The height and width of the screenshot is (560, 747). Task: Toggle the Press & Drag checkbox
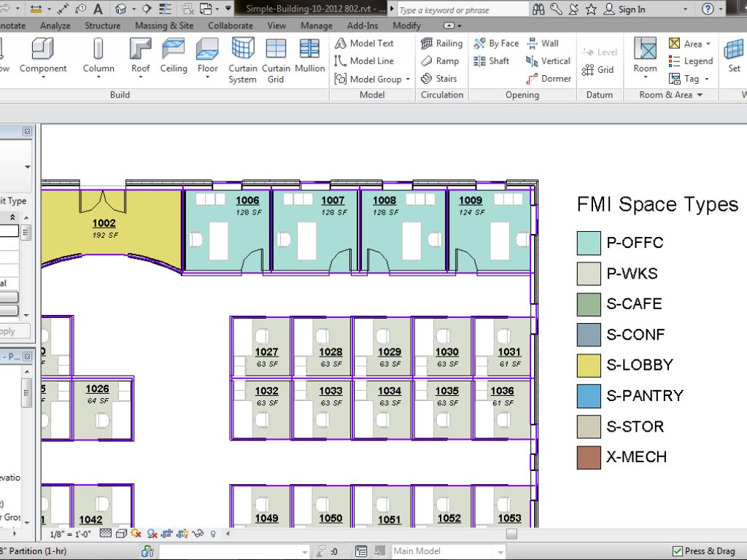(x=678, y=551)
